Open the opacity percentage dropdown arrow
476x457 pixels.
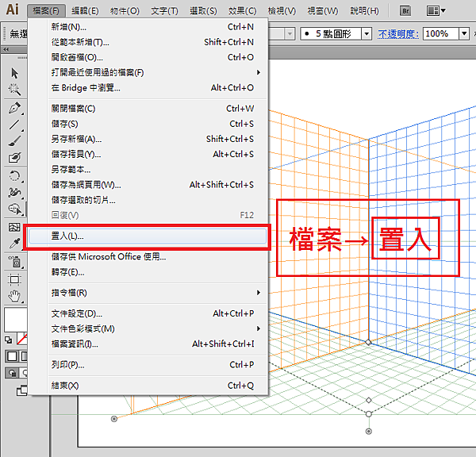pos(464,33)
